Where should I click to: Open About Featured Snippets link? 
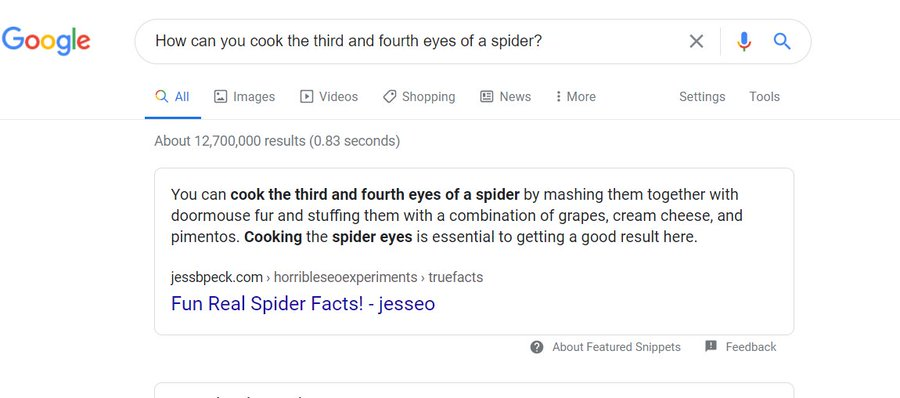(x=616, y=347)
